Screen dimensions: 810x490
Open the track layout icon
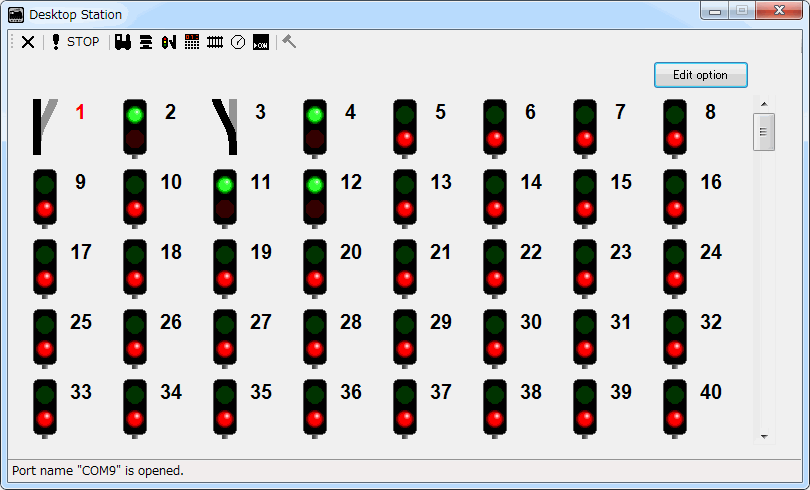(x=215, y=42)
